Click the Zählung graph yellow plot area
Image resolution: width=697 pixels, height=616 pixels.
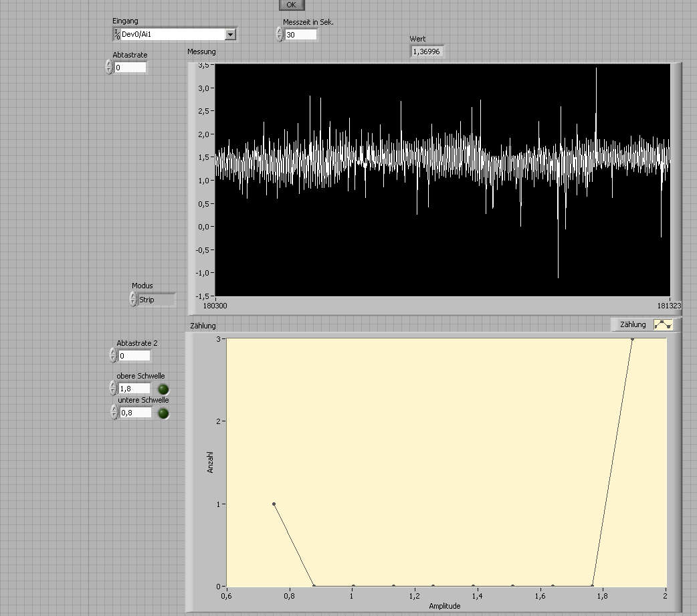(446, 462)
